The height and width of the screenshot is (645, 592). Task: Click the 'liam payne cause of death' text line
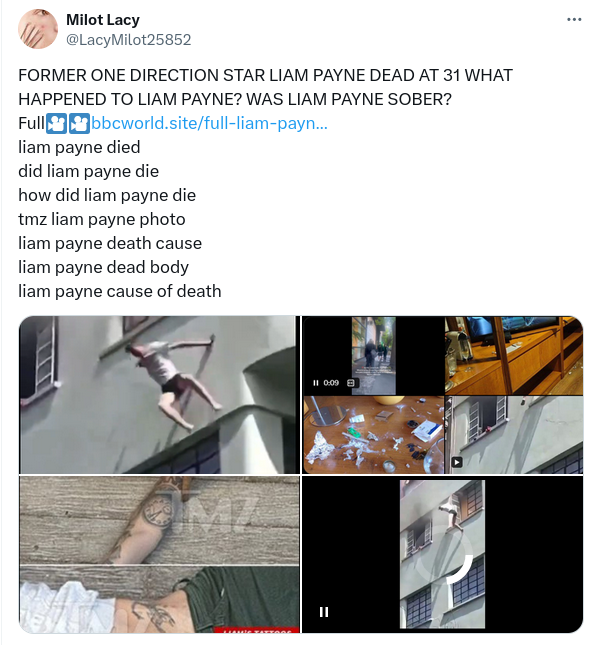[120, 291]
